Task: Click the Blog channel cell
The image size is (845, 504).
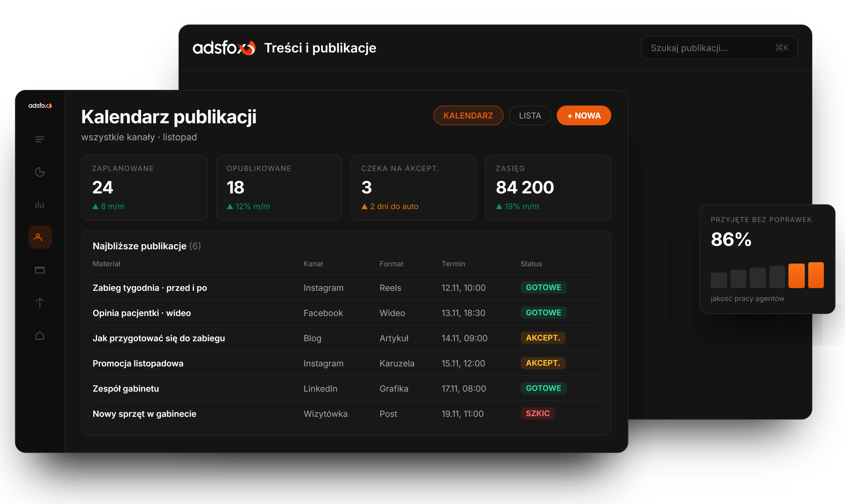Action: tap(312, 338)
